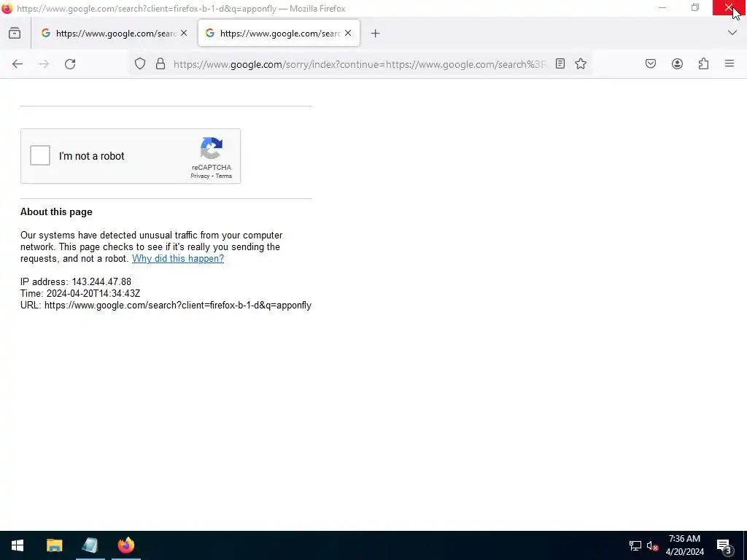Open Firefox View tab icon

[x=15, y=34]
